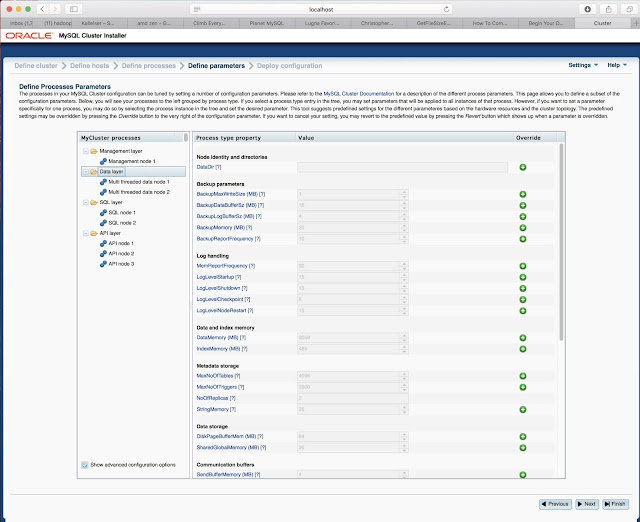Click the Finish button

tap(615, 504)
